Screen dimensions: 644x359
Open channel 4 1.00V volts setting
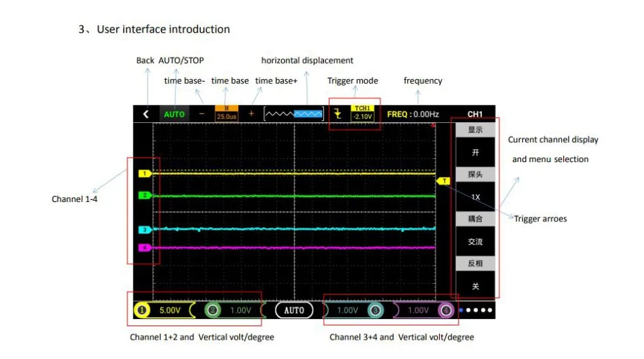pos(418,310)
